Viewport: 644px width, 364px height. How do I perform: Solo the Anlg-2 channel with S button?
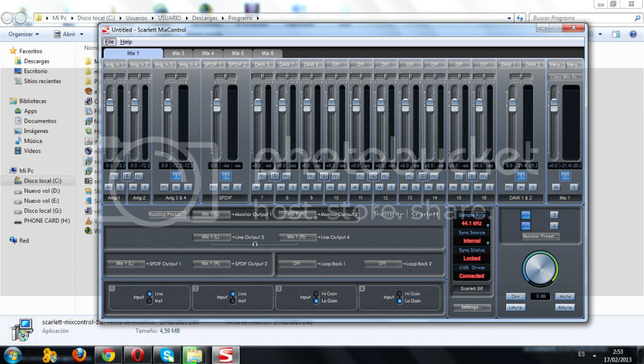[x=145, y=187]
